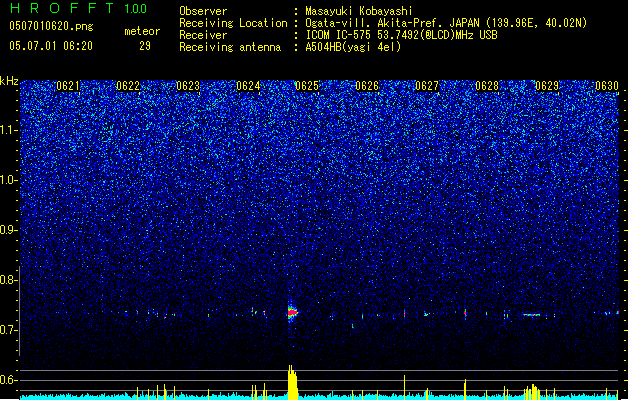Click time marker 0626

coord(367,86)
